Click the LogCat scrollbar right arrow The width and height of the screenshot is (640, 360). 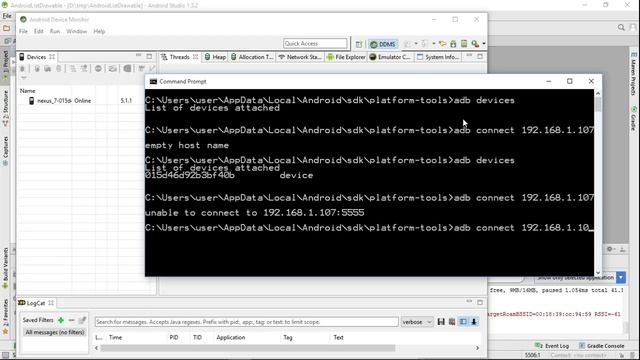coord(477,348)
